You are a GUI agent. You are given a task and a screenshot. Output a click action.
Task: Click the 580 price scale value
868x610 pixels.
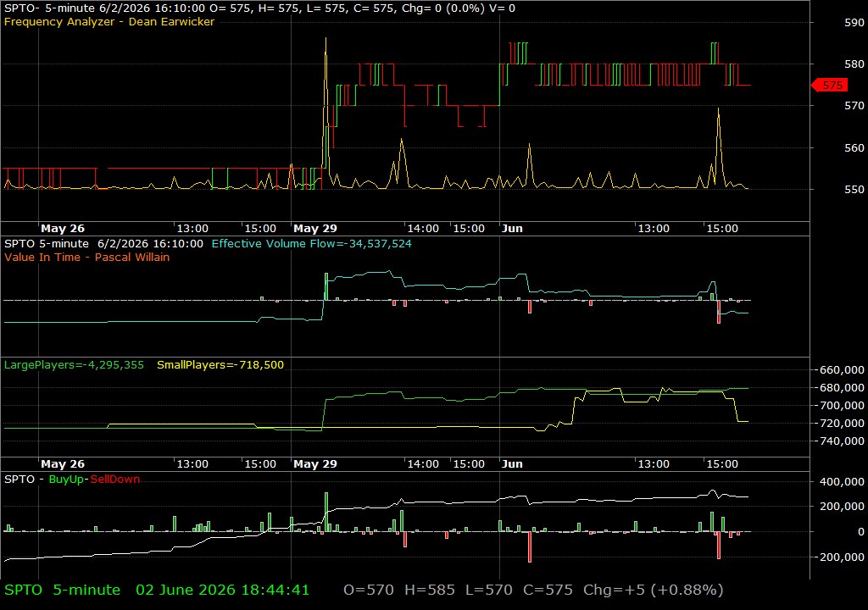(x=854, y=64)
